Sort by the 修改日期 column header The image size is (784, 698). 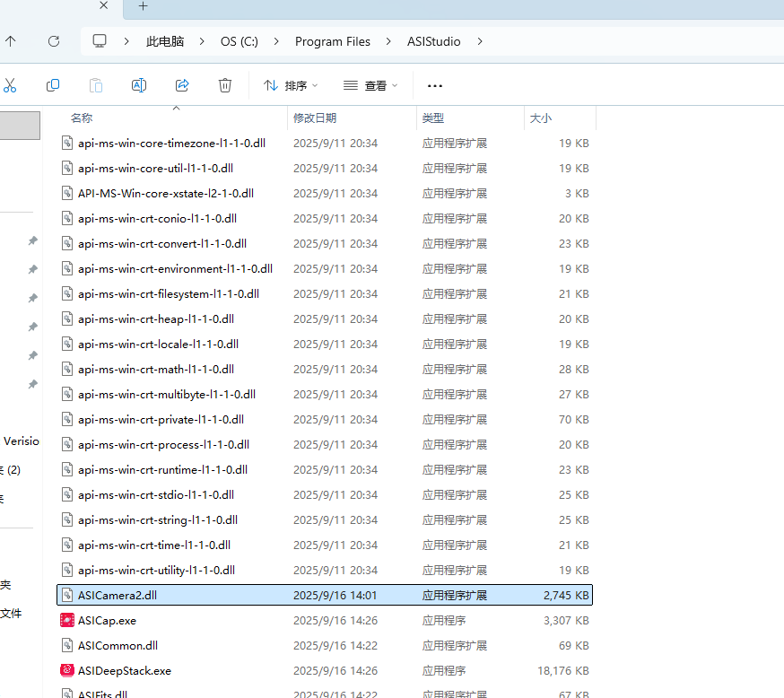coord(315,118)
